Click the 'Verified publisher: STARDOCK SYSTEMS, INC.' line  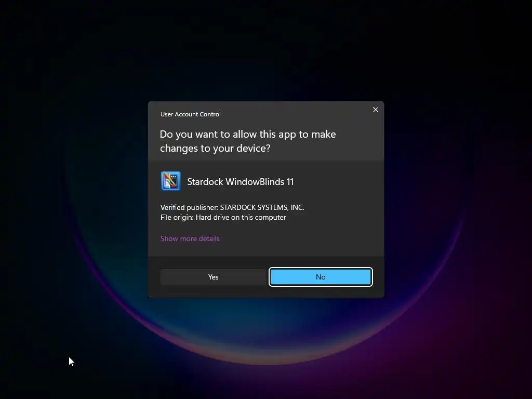(x=232, y=207)
